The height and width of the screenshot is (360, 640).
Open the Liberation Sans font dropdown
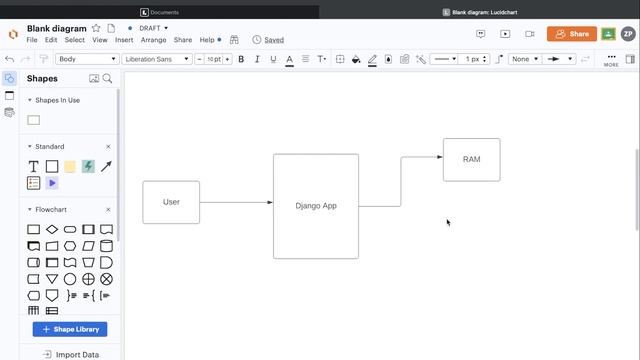(157, 59)
